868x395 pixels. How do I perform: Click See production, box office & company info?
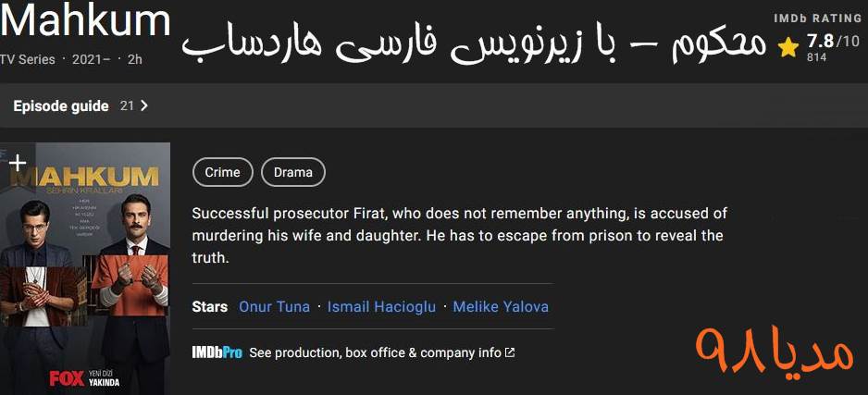tap(375, 352)
